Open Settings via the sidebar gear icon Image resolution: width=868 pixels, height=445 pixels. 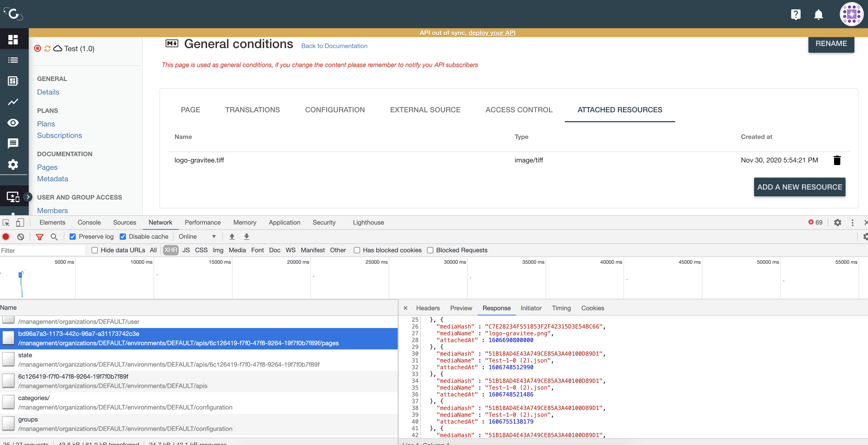13,164
